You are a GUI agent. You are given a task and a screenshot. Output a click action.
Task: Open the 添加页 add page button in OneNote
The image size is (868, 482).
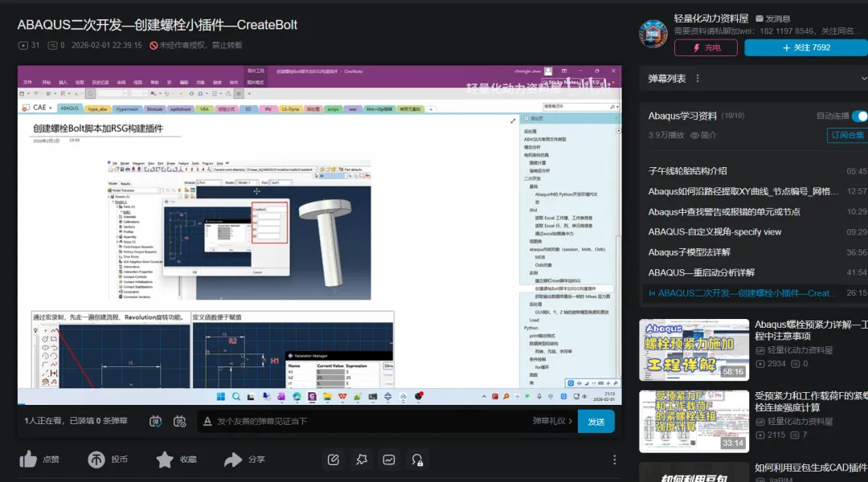[x=534, y=118]
